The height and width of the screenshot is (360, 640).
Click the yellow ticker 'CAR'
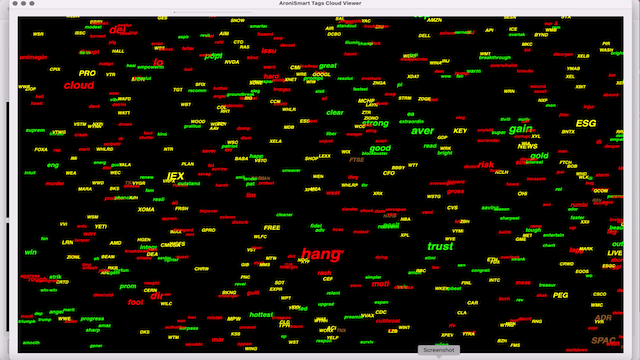(473, 303)
